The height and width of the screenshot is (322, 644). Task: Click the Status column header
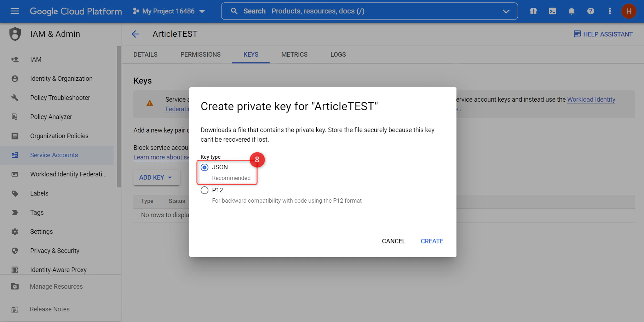177,201
